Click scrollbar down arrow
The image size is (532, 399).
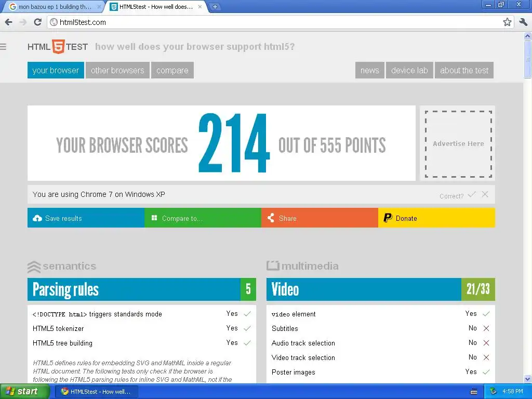coord(528,379)
